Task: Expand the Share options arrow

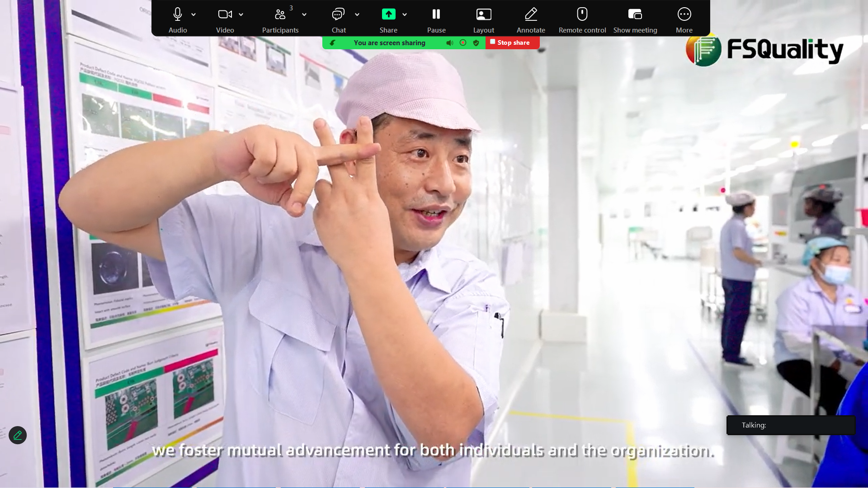Action: tap(405, 14)
